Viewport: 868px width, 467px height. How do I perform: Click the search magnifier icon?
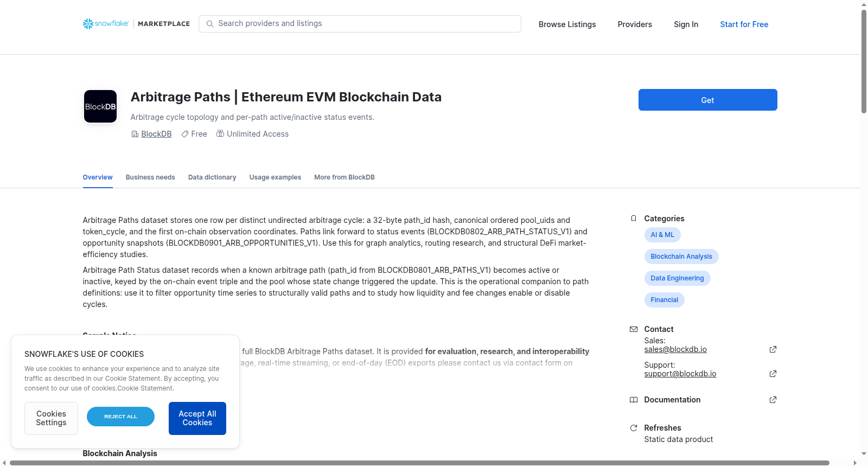coord(210,24)
